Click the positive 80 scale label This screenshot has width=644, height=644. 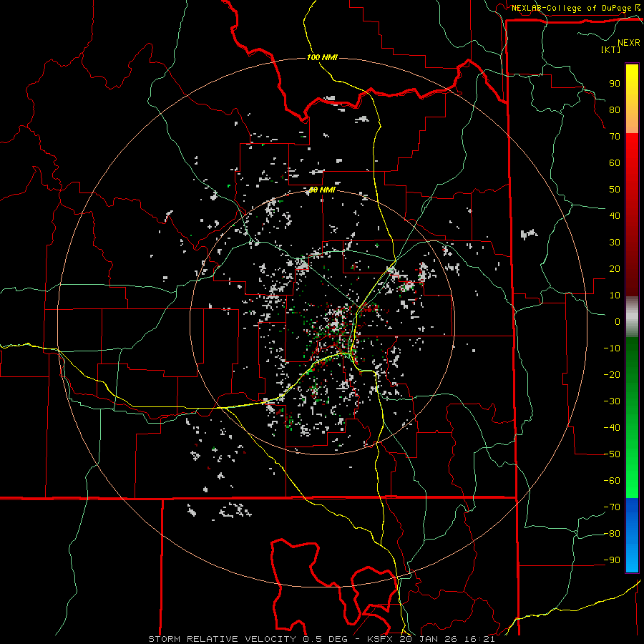[x=615, y=109]
